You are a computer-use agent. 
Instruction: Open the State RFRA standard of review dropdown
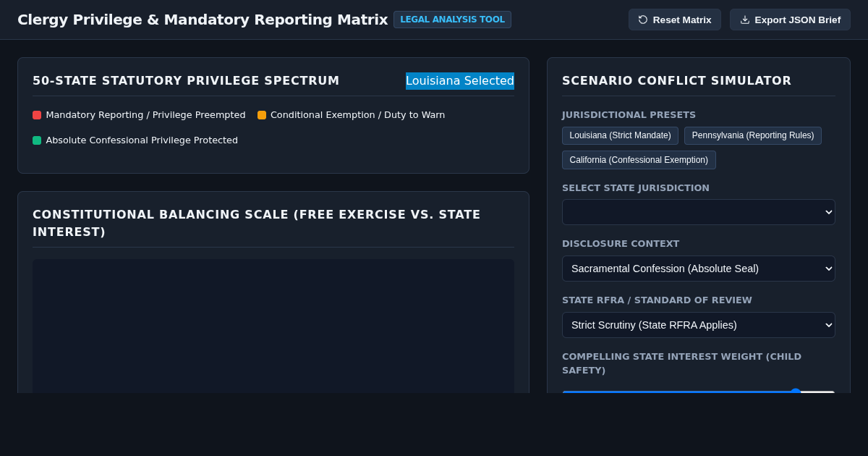click(x=699, y=325)
